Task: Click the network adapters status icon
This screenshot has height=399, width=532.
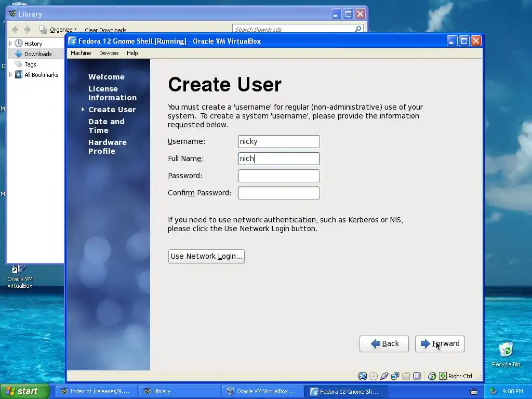Action: point(395,376)
